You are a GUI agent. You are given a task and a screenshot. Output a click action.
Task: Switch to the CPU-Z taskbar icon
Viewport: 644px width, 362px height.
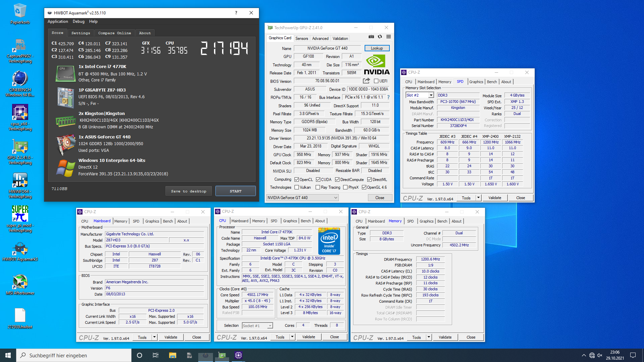238,355
